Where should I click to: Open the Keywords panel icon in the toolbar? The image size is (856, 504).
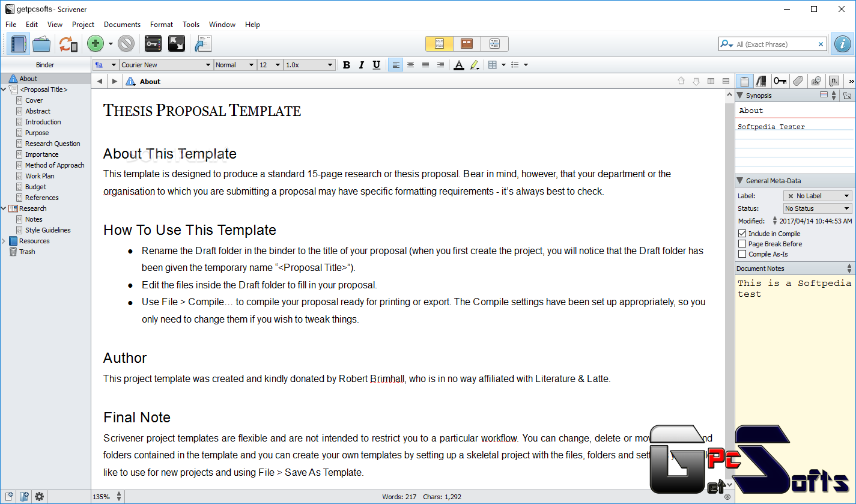pos(153,44)
